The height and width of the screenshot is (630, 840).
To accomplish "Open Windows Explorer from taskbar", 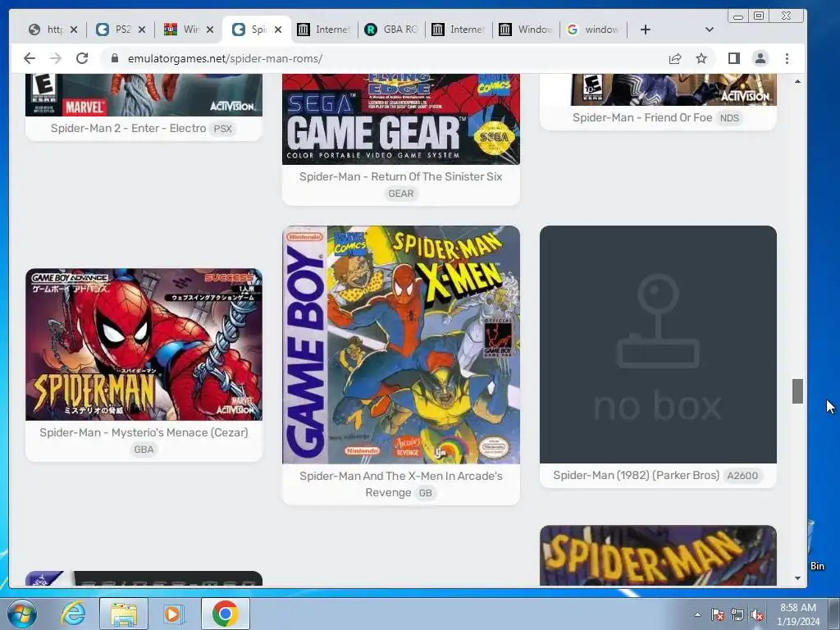I will point(124,614).
